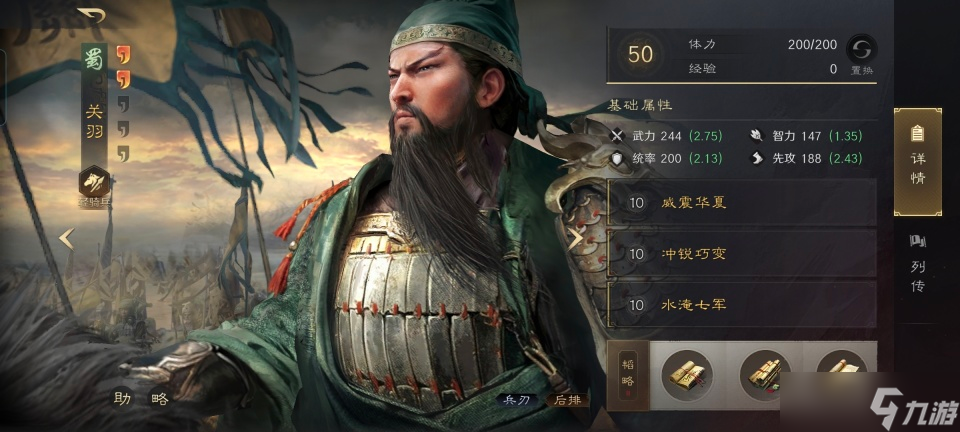The height and width of the screenshot is (432, 960).
Task: Select the cavalry troop type badge
Action: 94,182
